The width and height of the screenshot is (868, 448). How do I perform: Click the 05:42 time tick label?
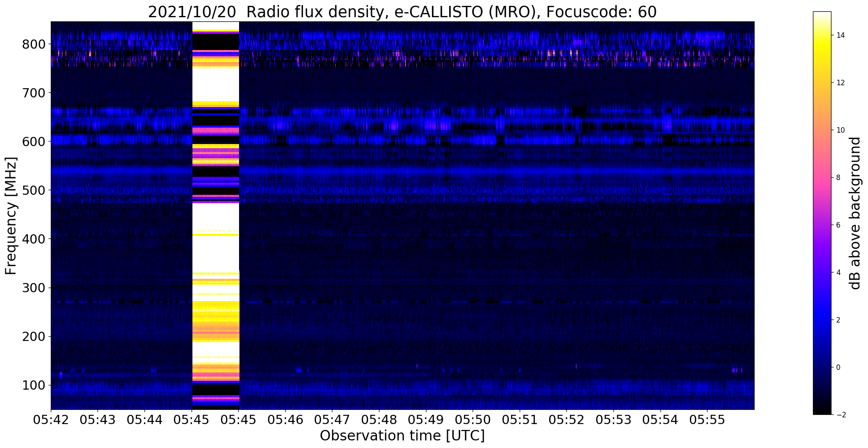[x=51, y=420]
